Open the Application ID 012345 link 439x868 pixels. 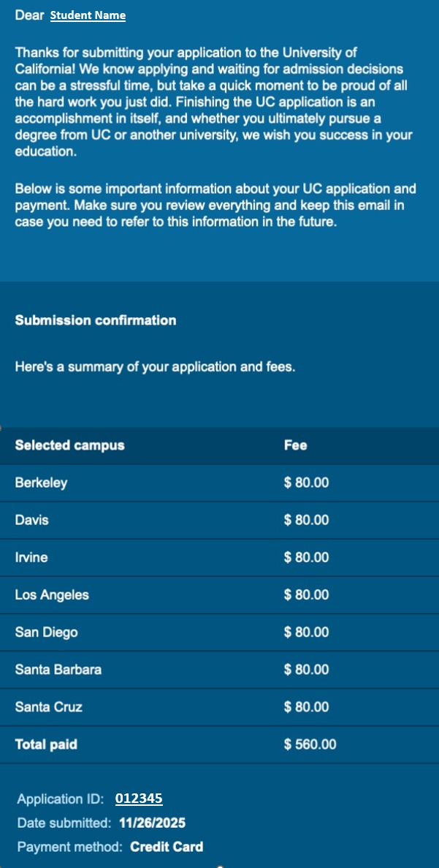coord(139,799)
